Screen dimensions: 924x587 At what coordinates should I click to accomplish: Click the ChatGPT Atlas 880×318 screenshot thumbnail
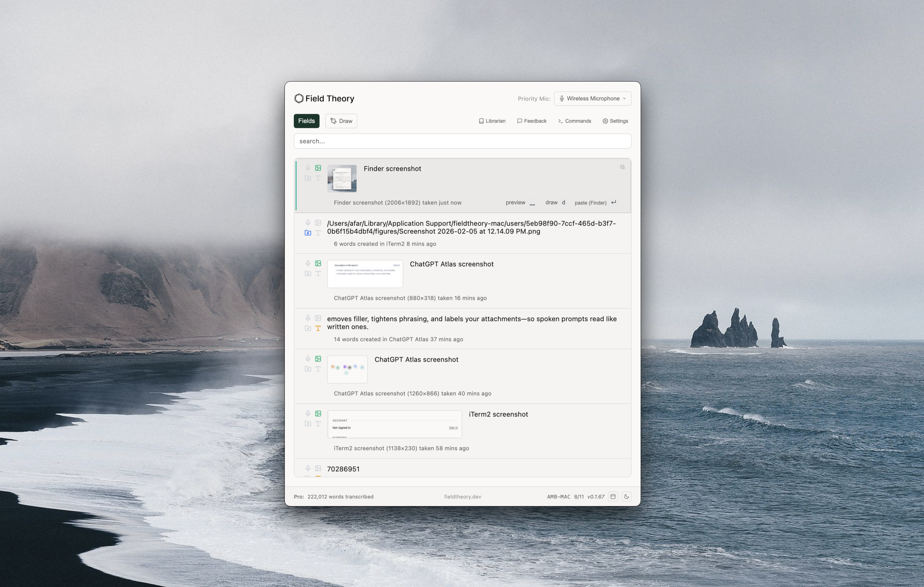coord(365,274)
